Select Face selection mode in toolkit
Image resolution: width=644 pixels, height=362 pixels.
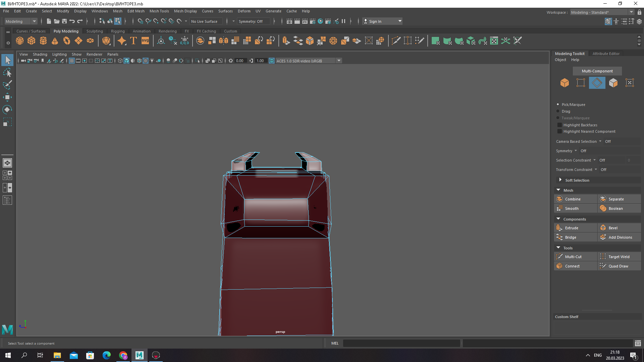pyautogui.click(x=613, y=83)
